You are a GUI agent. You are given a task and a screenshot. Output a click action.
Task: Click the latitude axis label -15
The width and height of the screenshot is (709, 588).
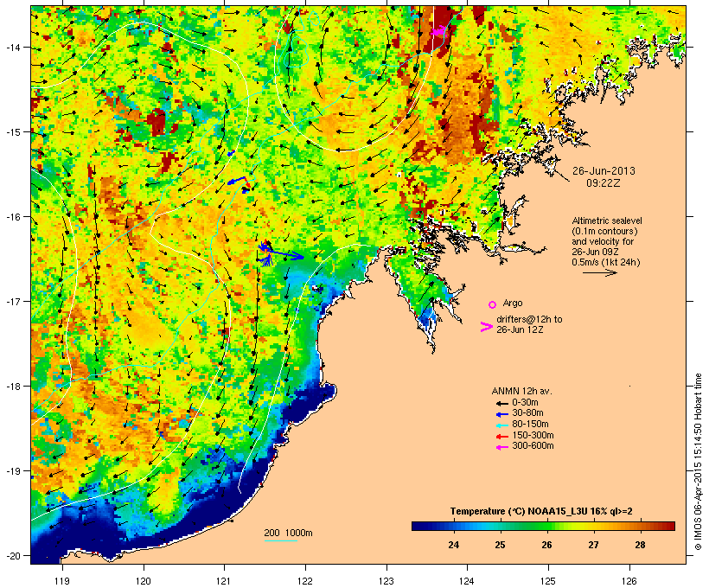click(x=12, y=132)
